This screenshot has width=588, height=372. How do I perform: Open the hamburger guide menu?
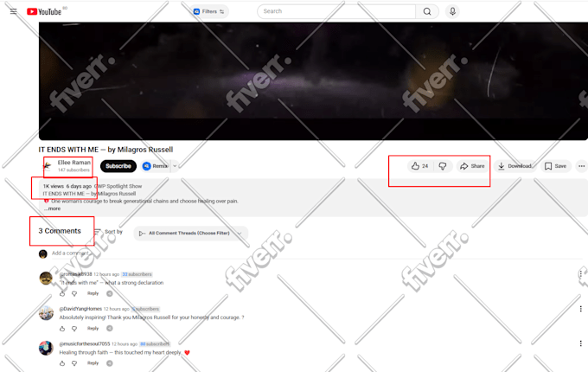[14, 11]
